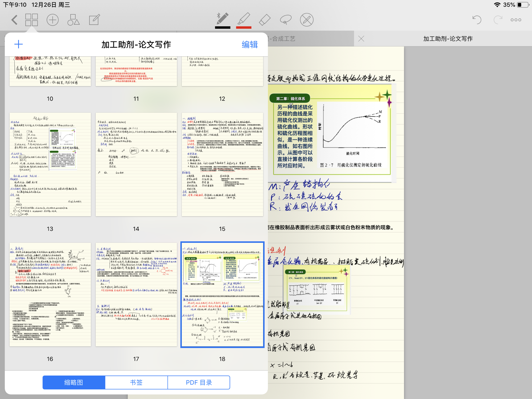Screen dimensions: 532x399
Task: Tap the edit note pencil-square icon
Action: (94, 20)
